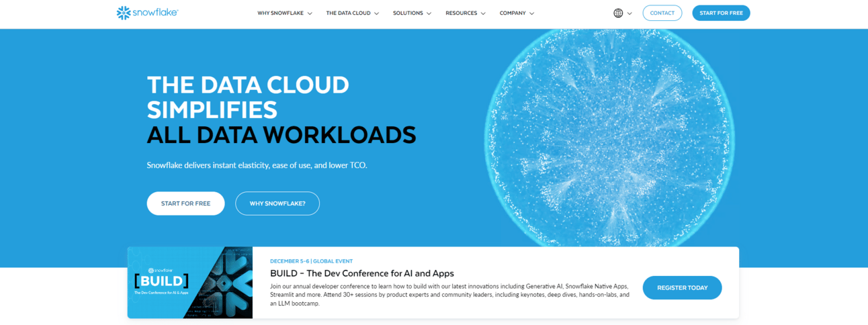Open the BUILD conference banner thumbnail
This screenshot has width=868, height=325.
tap(190, 283)
